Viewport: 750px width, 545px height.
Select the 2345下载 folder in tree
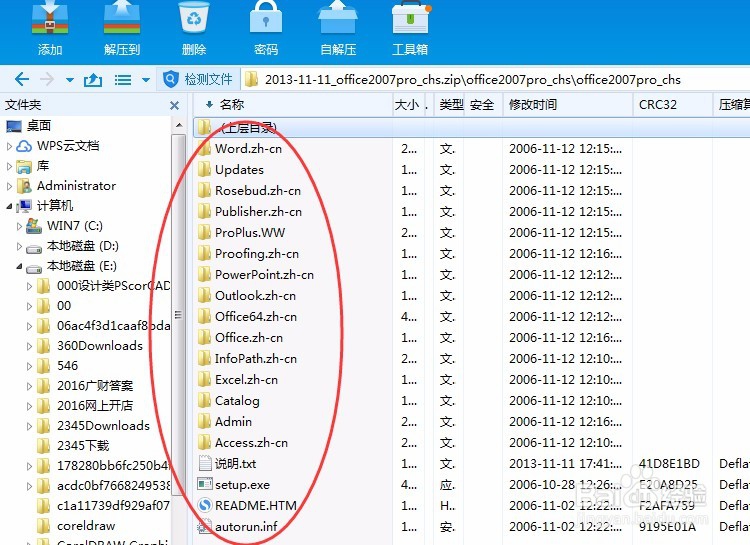pos(83,445)
